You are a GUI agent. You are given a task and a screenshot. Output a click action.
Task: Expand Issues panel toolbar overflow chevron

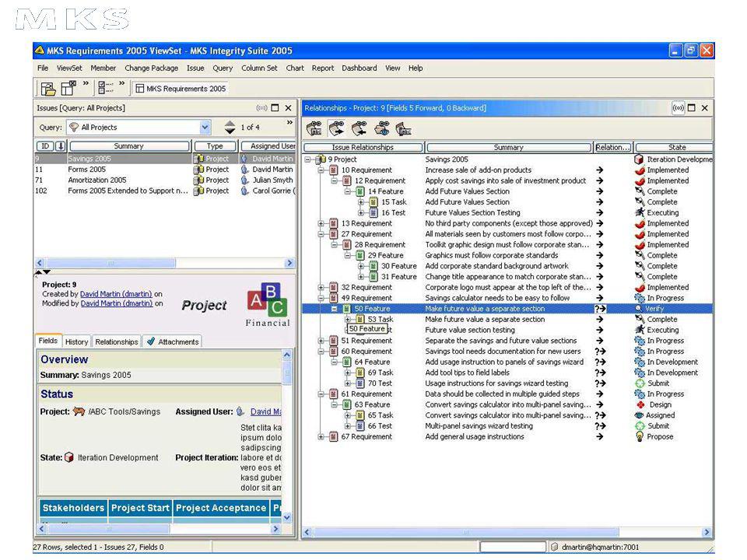[x=289, y=123]
